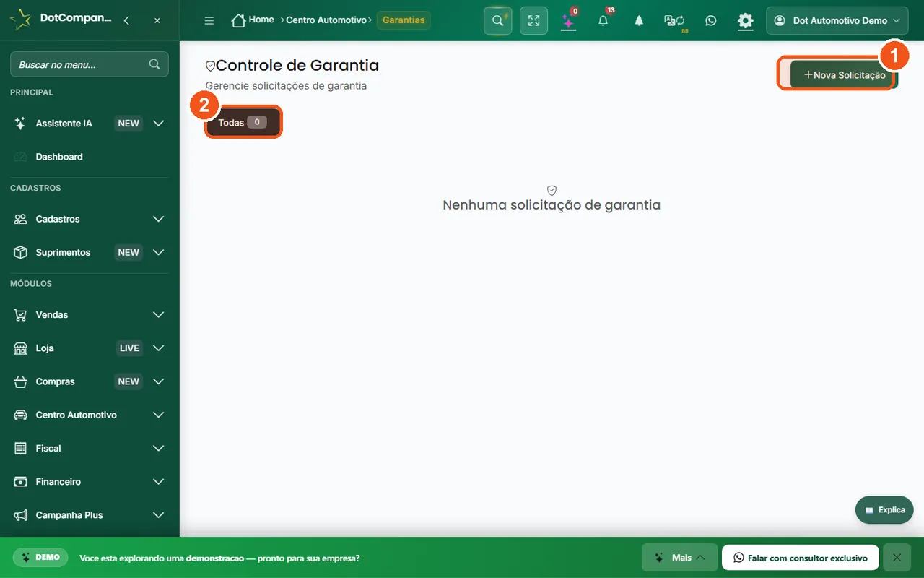Click the Centro Automotivo car icon

[x=21, y=415]
